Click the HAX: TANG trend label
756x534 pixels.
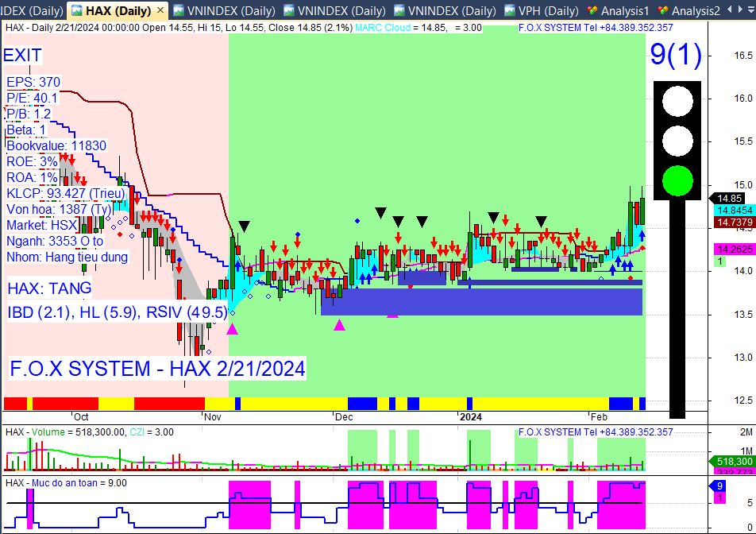pyautogui.click(x=50, y=288)
